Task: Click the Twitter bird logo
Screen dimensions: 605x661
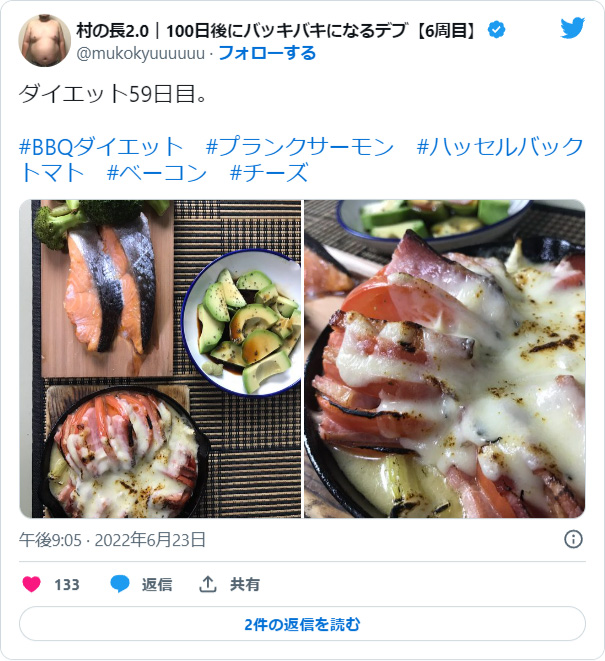Action: [572, 28]
